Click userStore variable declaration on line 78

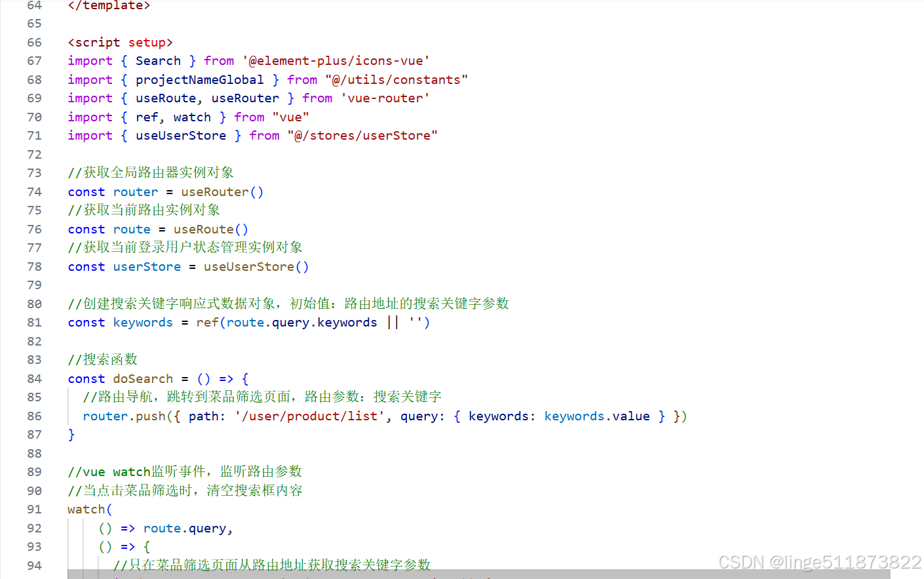[x=147, y=267]
